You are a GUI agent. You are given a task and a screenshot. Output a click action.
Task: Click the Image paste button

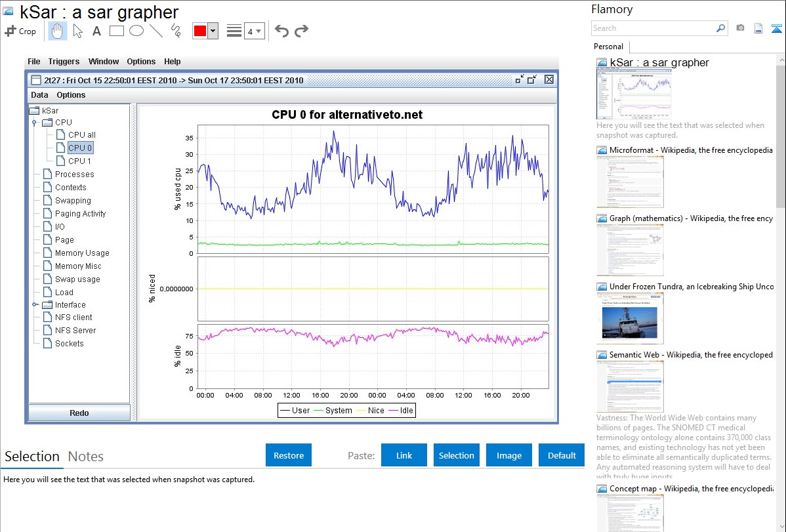(509, 455)
